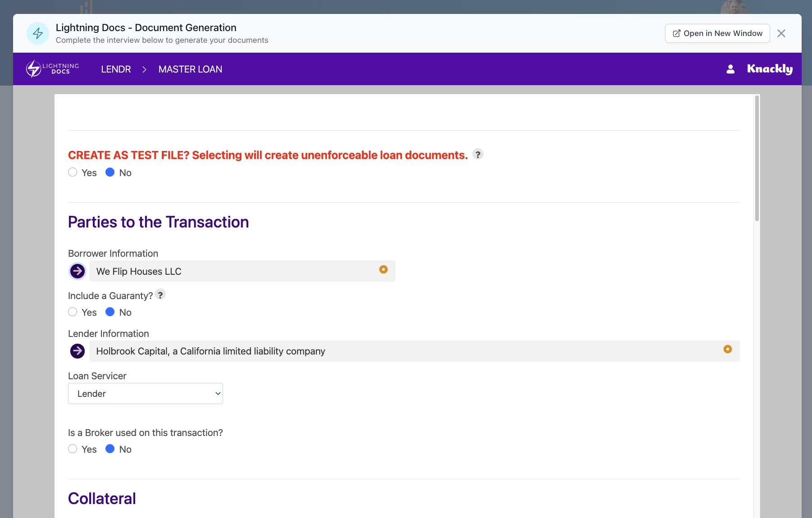Viewport: 812px width, 518px height.
Task: Select MASTER LOAN breadcrumb item
Action: pos(190,69)
